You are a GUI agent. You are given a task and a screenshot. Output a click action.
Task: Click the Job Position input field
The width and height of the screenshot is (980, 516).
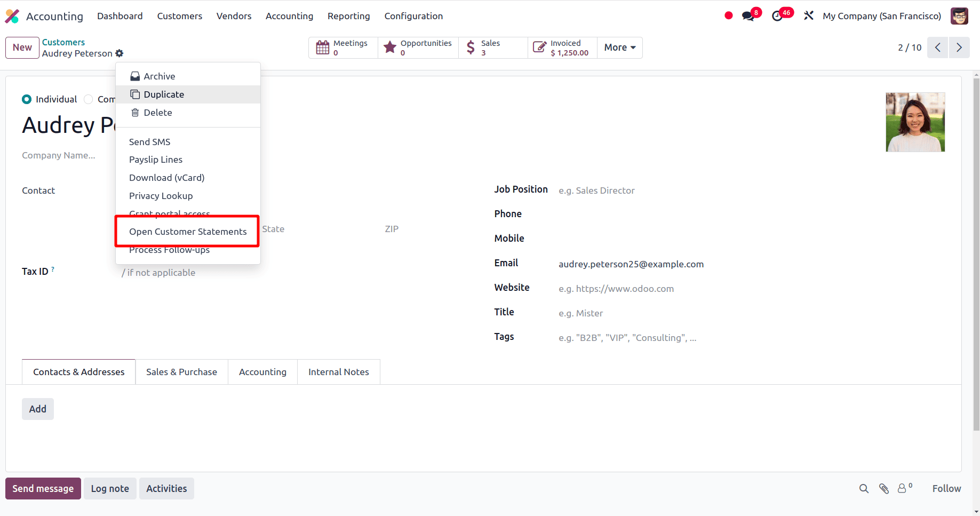(752, 190)
